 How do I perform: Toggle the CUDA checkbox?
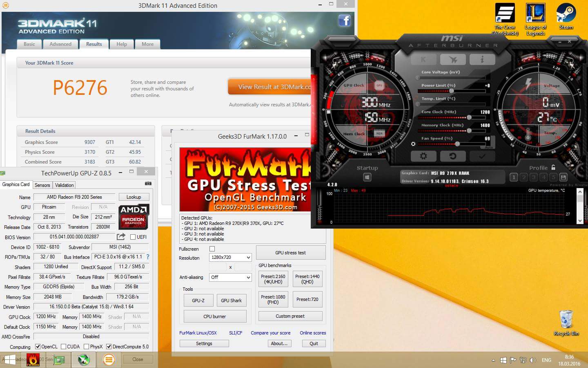63,347
